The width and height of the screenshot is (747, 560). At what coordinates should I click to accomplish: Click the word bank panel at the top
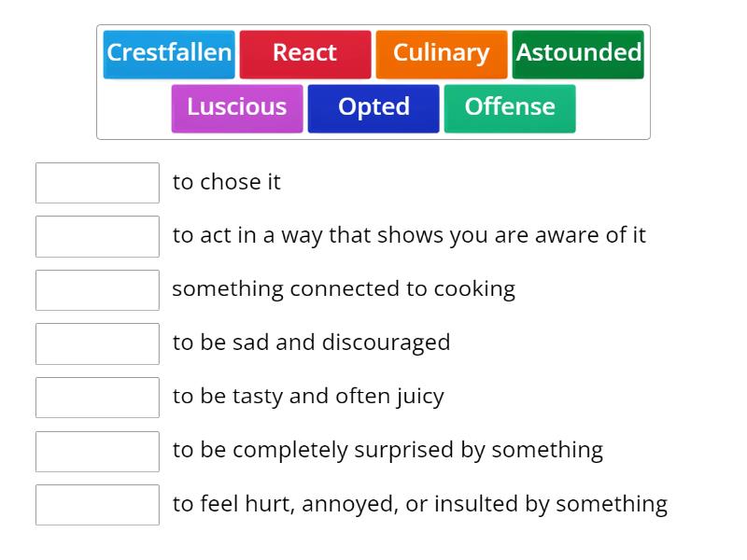coord(373,80)
